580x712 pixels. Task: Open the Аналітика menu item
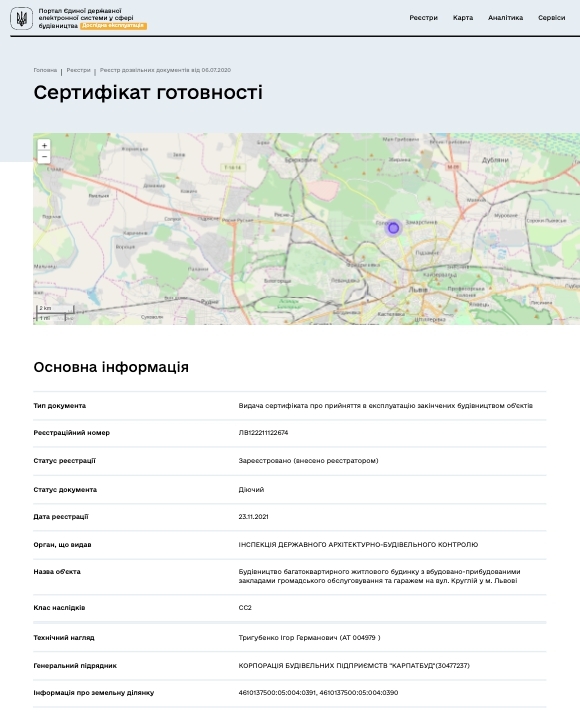(506, 18)
